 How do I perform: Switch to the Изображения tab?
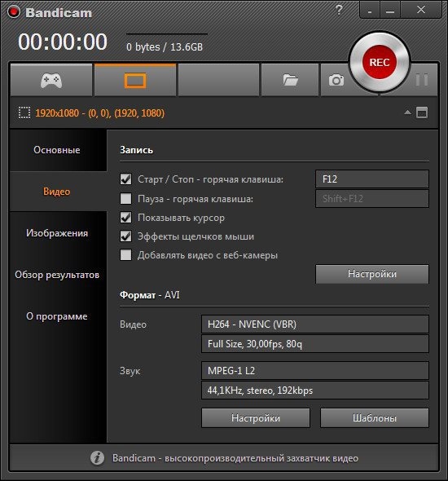click(57, 233)
